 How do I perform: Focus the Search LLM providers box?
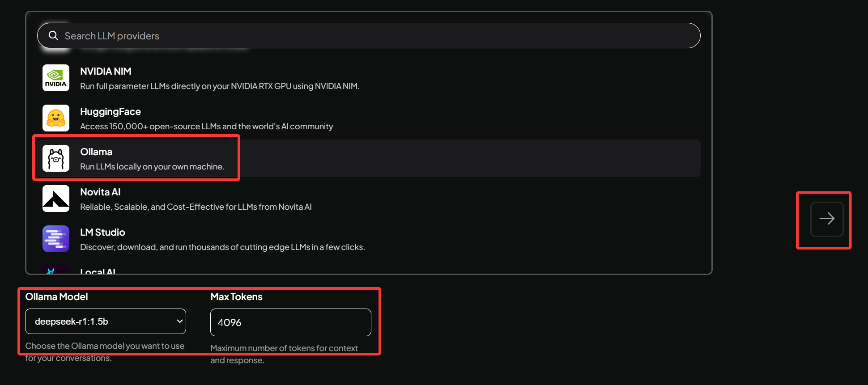[x=369, y=35]
